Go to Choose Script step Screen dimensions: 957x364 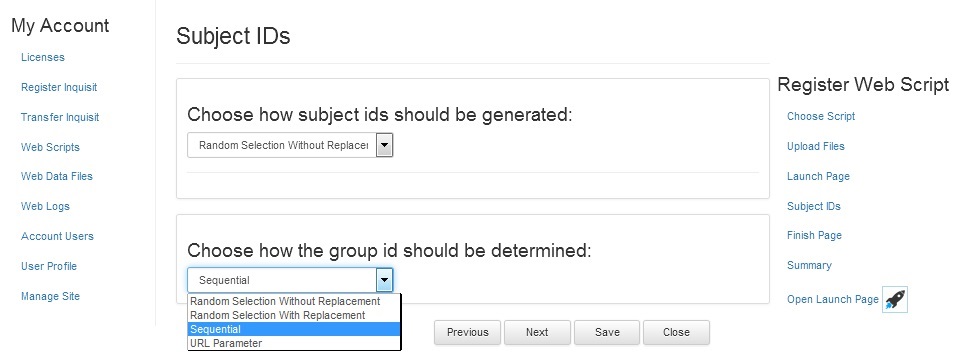coord(821,117)
